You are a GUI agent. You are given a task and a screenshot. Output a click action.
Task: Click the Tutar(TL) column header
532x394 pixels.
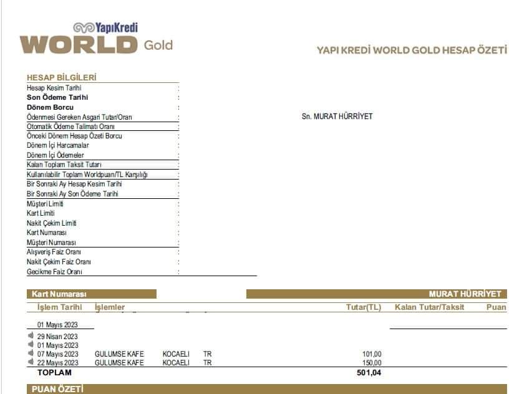point(364,307)
